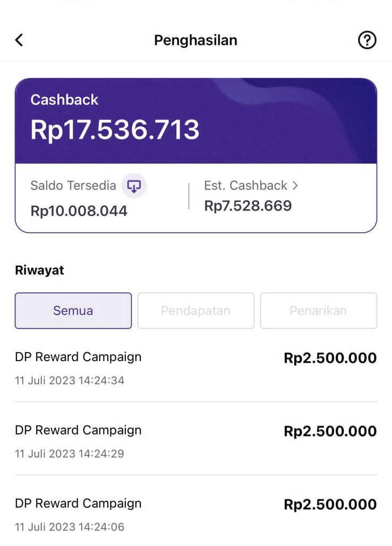Tap the Rp17.536.713 total cashback amount

[115, 130]
